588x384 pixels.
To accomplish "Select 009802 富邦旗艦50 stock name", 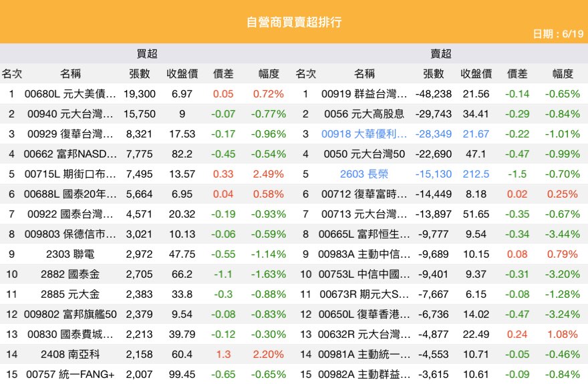I will (x=70, y=315).
